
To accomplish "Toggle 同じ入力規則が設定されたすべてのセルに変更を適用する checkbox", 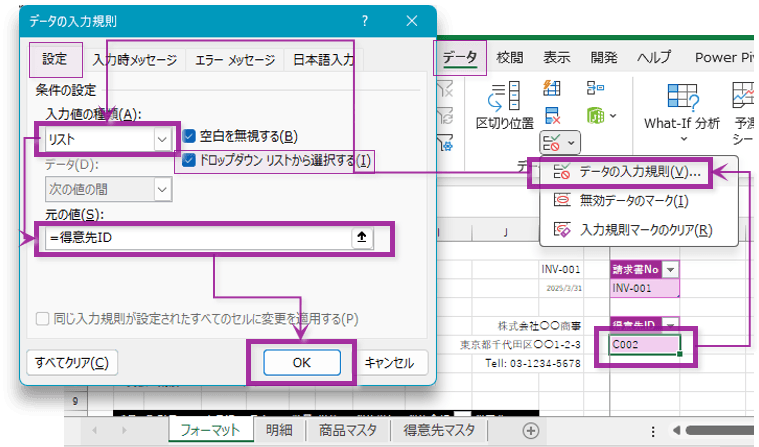I will point(42,319).
